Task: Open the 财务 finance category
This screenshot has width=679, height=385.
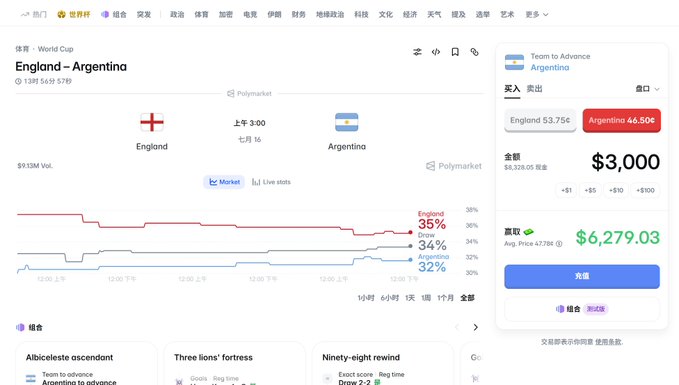Action: coord(298,14)
